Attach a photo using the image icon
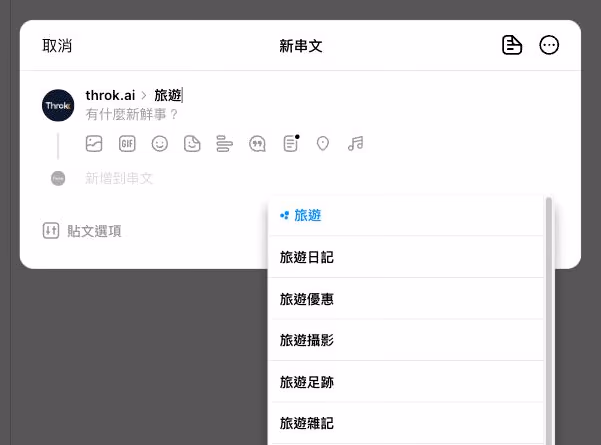 click(x=94, y=144)
